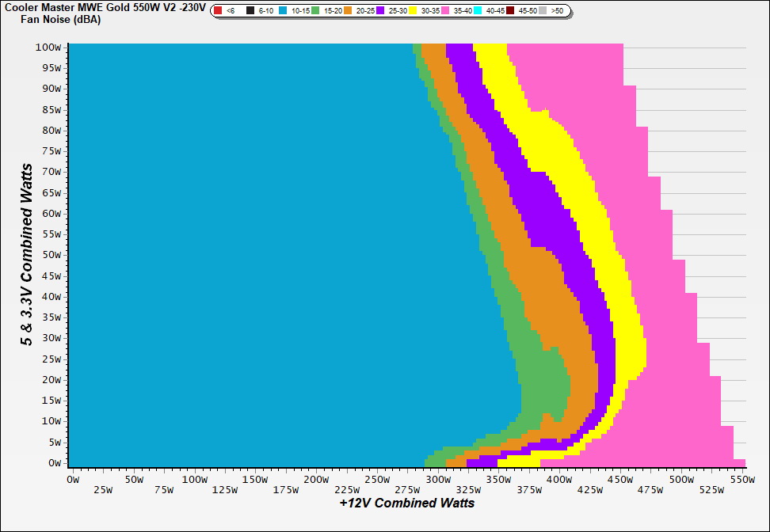Click the 100w label on the y-axis
The width and height of the screenshot is (770, 532).
point(48,47)
